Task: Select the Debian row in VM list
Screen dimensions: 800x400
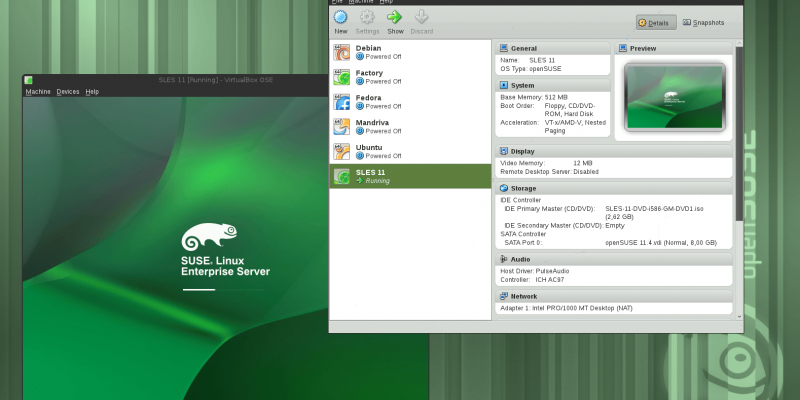Action: (x=410, y=53)
